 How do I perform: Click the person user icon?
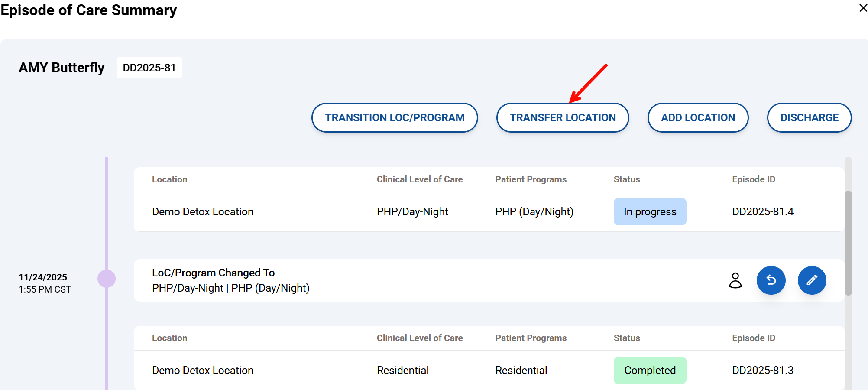pyautogui.click(x=735, y=280)
